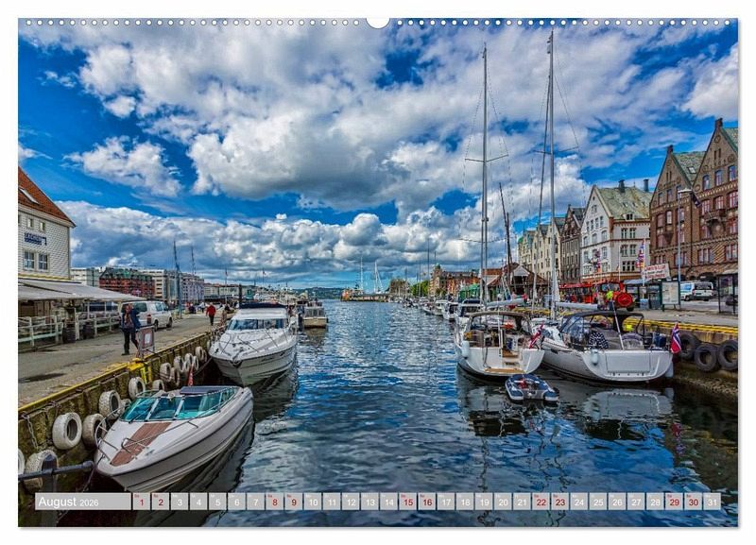756x545 pixels.
Task: Click the Norwegian flag on the sailboat
Action: tap(675, 338)
